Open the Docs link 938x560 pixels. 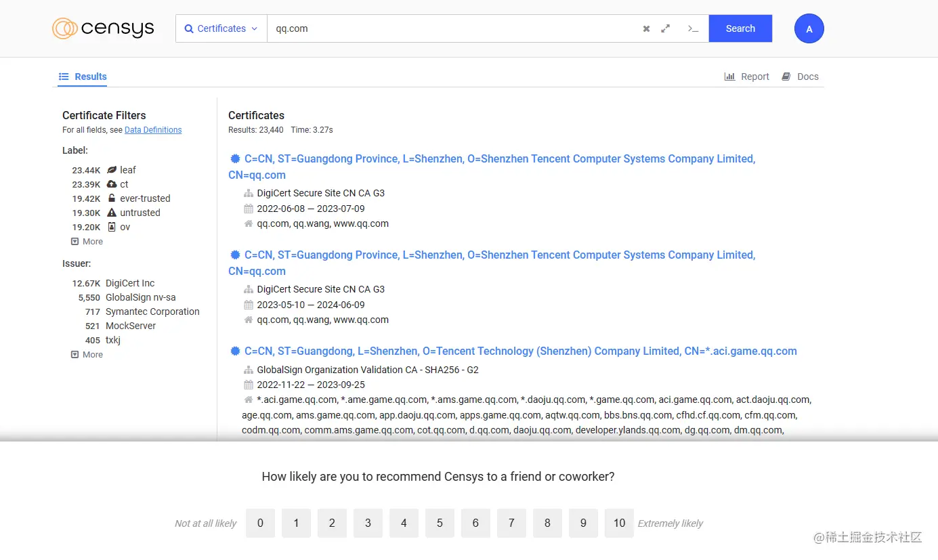pyautogui.click(x=800, y=77)
